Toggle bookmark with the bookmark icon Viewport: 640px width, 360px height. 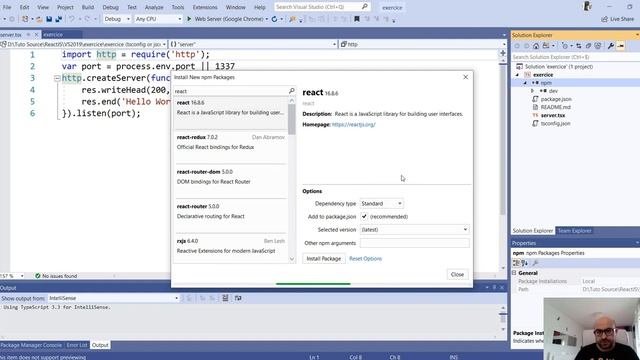tap(357, 19)
